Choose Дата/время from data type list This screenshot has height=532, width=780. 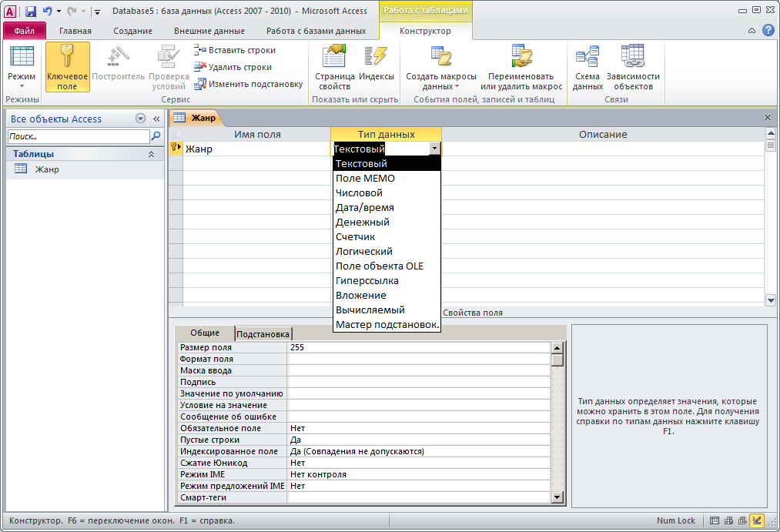[x=387, y=207]
